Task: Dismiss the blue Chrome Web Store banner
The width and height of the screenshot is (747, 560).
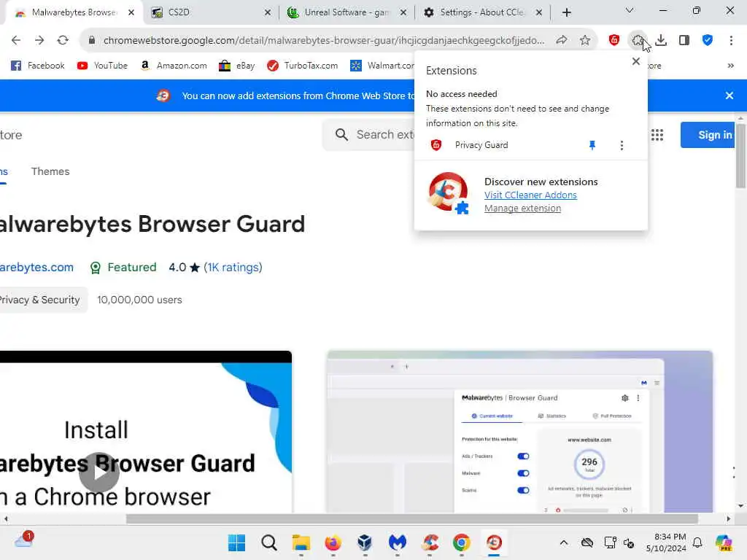Action: (729, 96)
